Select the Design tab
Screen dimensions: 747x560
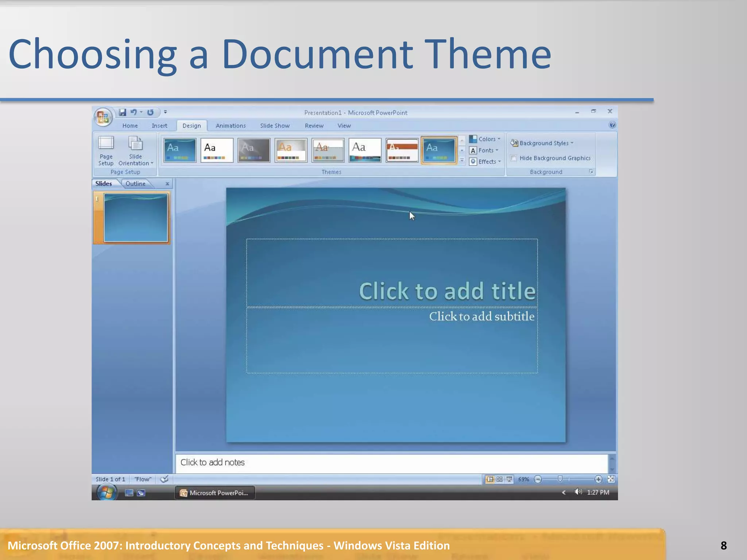(x=192, y=126)
